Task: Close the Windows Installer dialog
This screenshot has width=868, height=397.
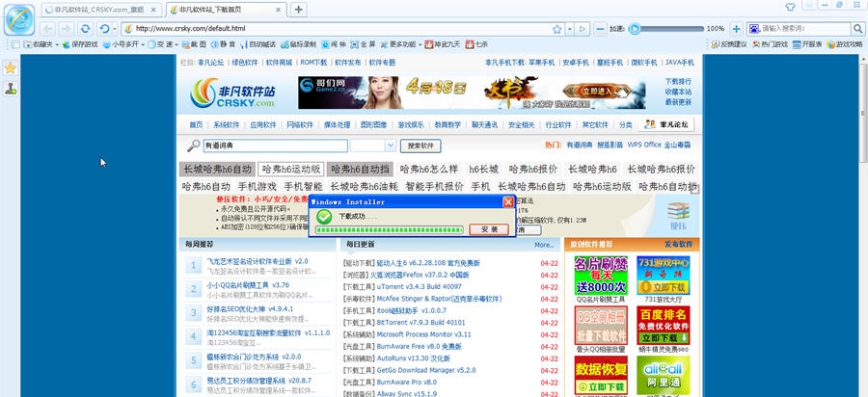Action: click(507, 201)
